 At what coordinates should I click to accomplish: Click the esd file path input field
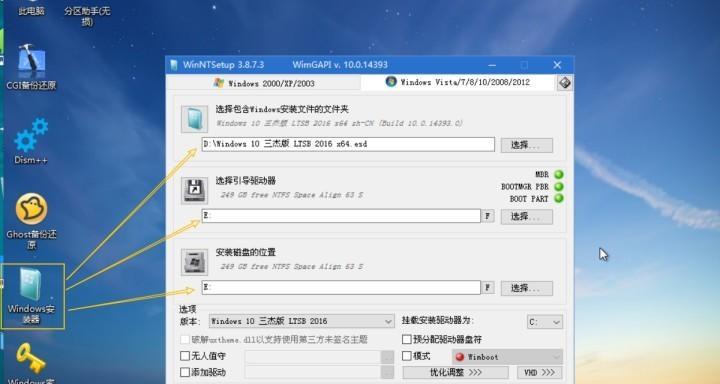click(348, 144)
